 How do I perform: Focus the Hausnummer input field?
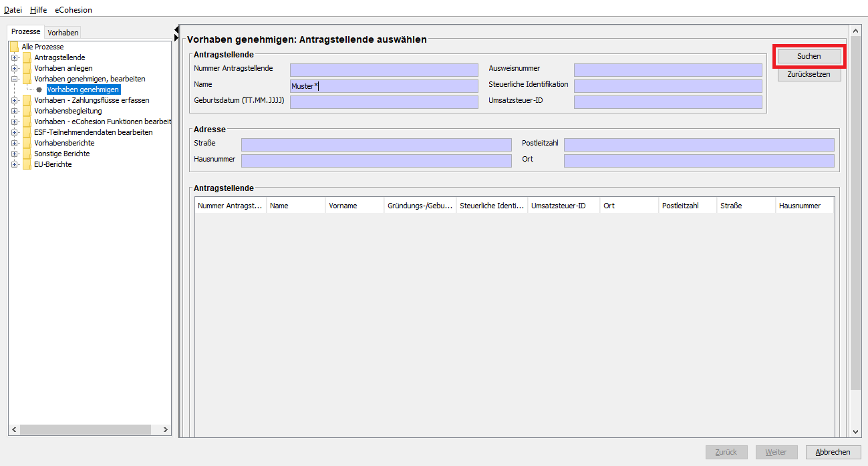click(376, 161)
